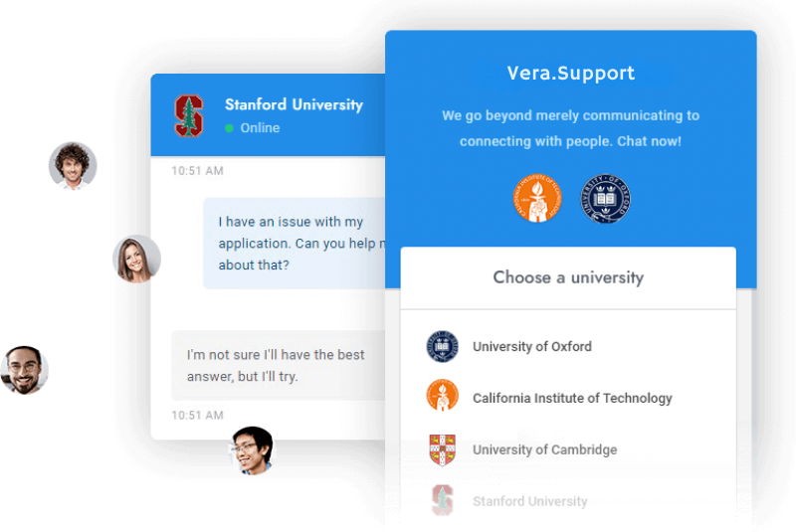The image size is (796, 532).
Task: Click the long-haired woman's avatar
Action: click(136, 259)
